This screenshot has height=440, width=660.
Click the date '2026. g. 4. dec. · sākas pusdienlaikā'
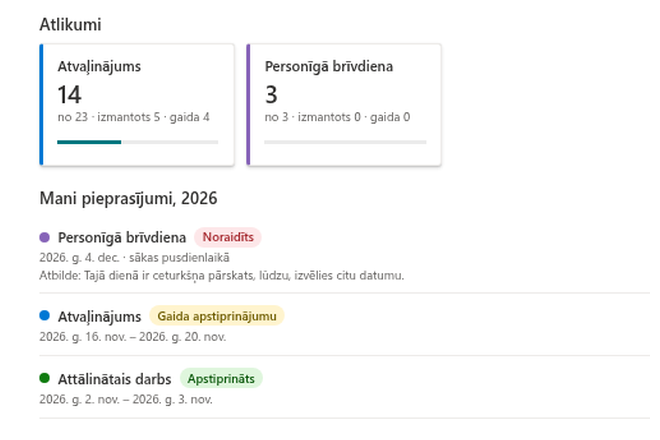135,258
